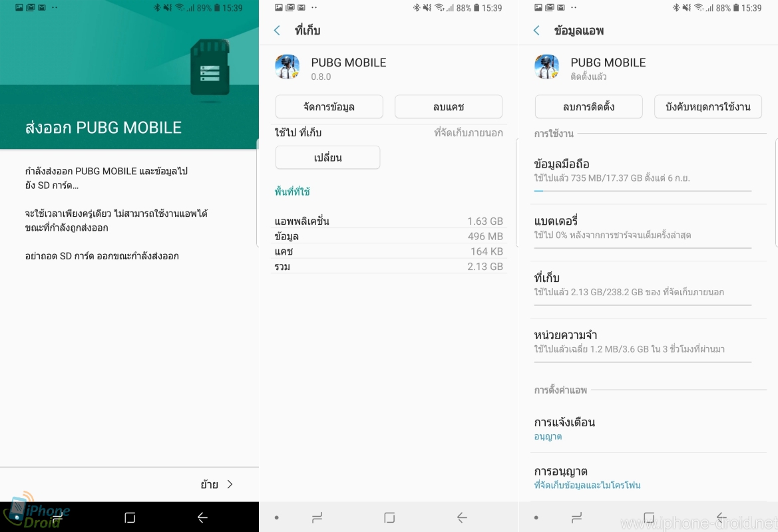
Task: Tap the ที่จัดเก็บภายนอก storage location label
Action: point(469,133)
